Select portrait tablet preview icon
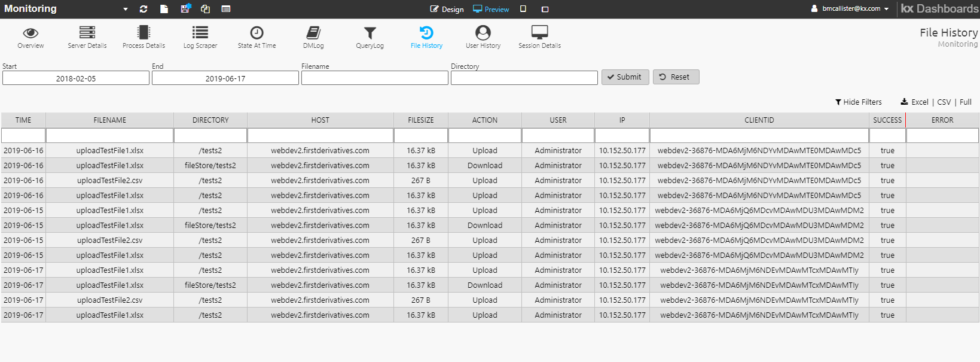The height and width of the screenshot is (362, 980). tap(523, 9)
